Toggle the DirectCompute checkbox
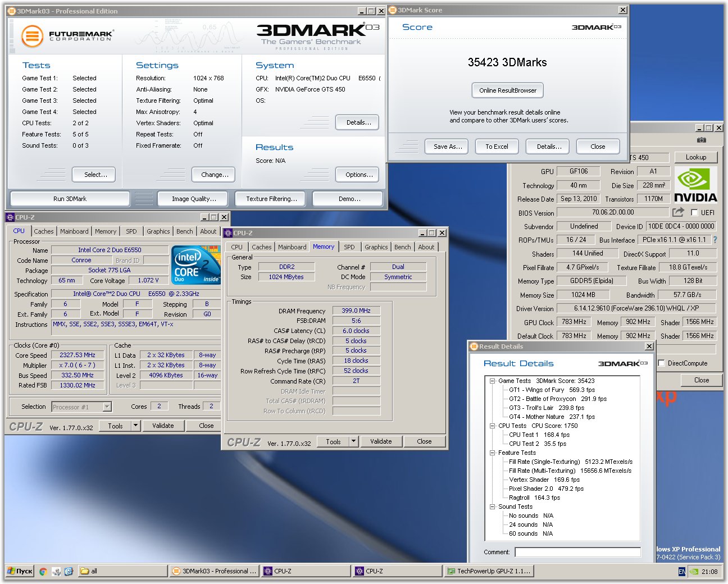 point(661,363)
